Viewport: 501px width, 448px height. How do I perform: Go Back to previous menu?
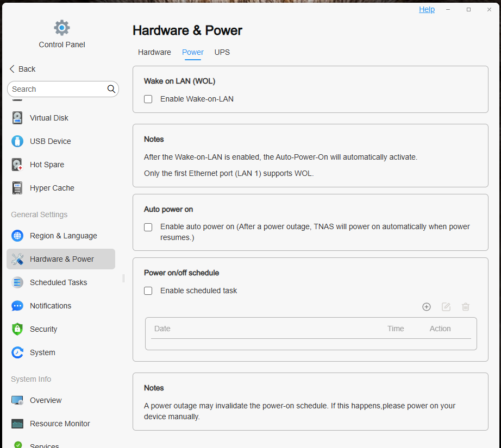coord(22,69)
